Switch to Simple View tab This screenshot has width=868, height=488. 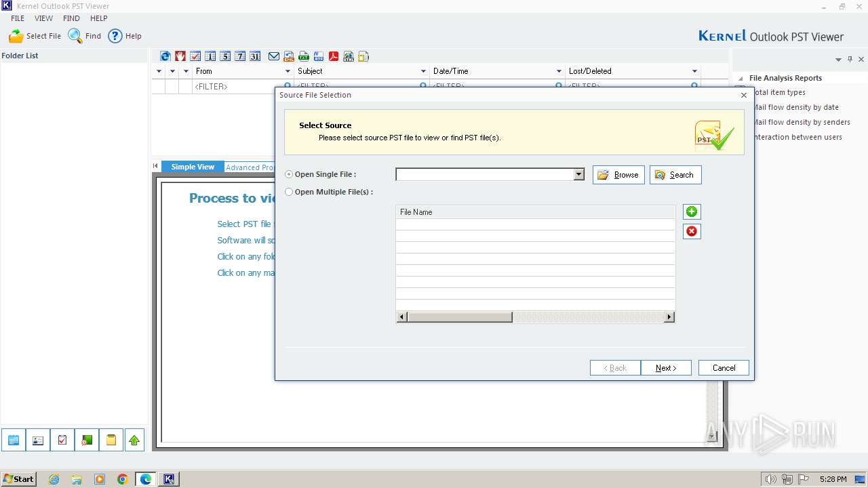coord(193,167)
